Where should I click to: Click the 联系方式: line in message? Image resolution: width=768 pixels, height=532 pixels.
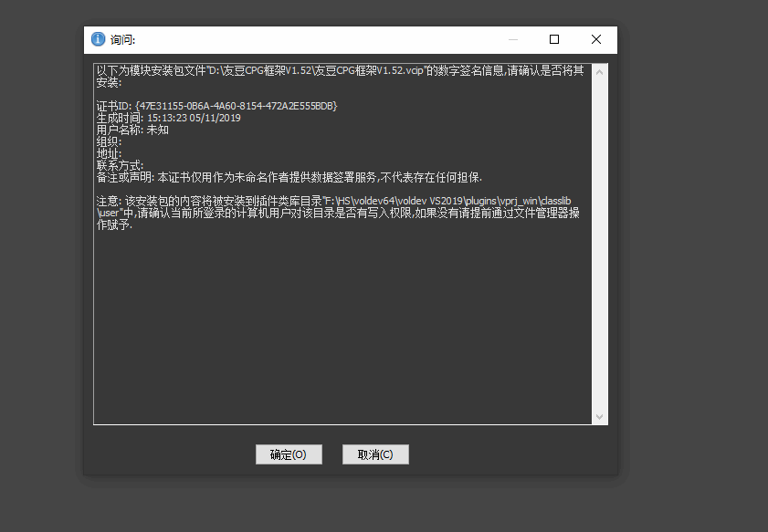click(121, 165)
